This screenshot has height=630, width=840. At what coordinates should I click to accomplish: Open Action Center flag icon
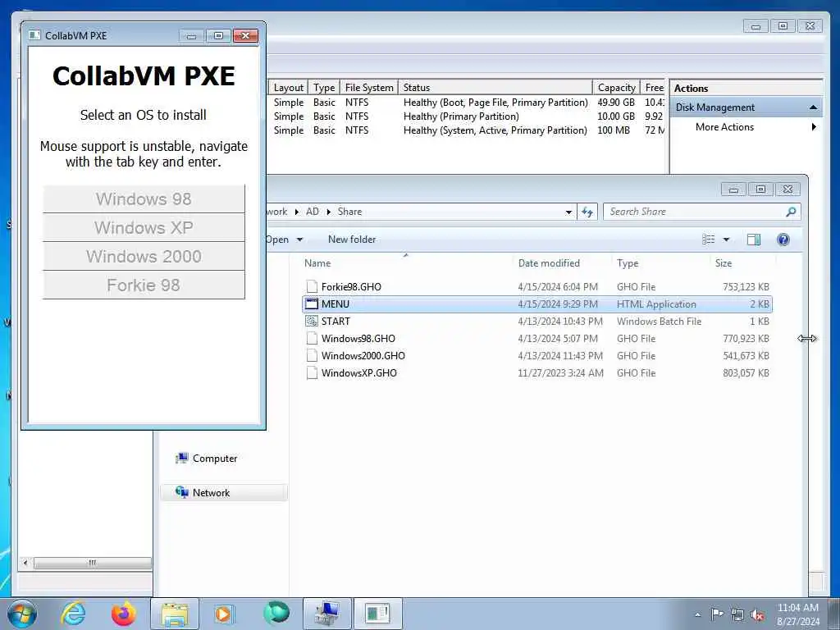point(717,614)
